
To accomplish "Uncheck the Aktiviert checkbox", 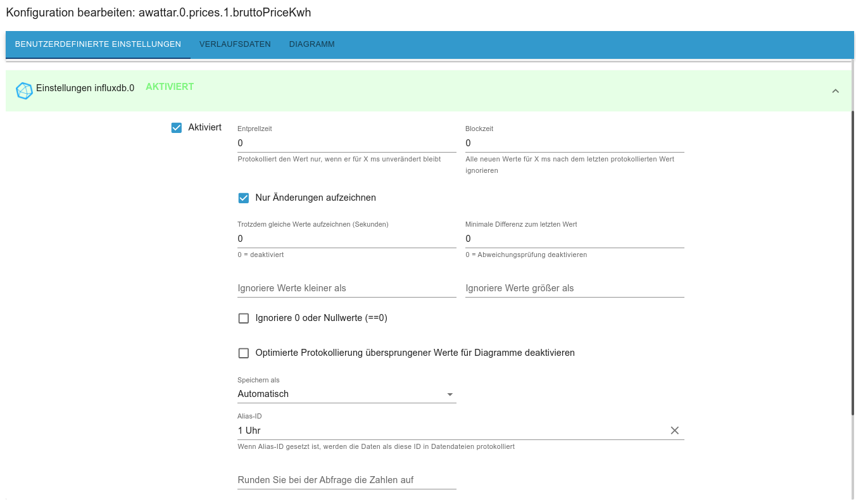I will tap(177, 127).
